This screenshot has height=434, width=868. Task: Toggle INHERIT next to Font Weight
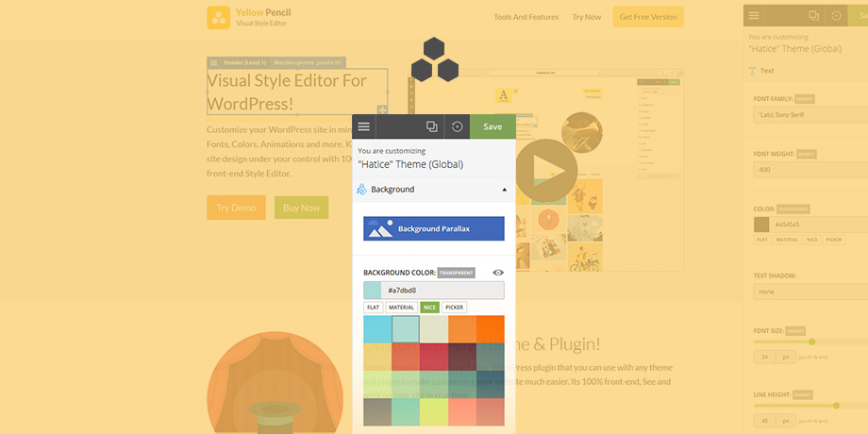coord(807,155)
